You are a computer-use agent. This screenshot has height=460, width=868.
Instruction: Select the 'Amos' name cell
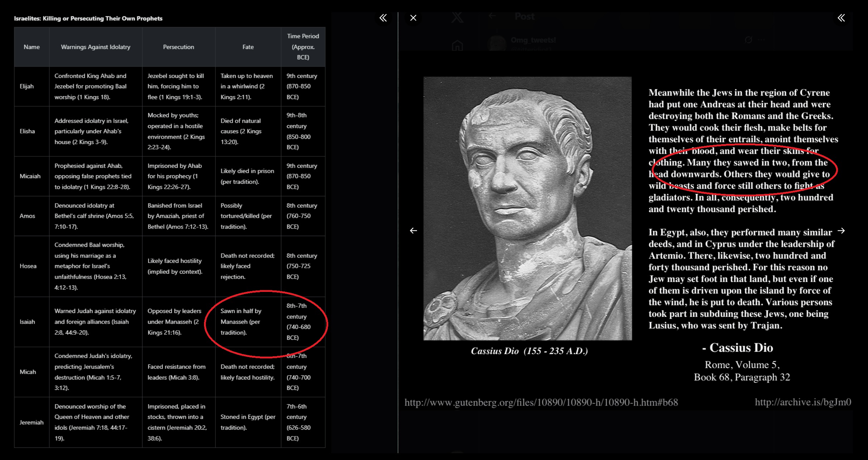(x=31, y=216)
